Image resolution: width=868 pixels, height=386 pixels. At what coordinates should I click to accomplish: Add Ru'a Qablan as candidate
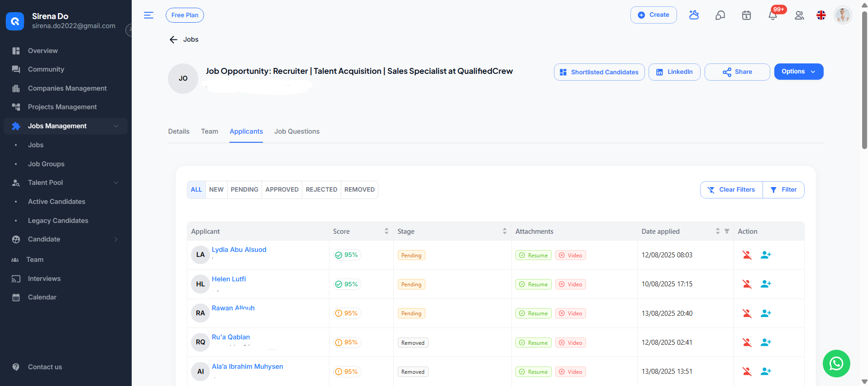[766, 343]
